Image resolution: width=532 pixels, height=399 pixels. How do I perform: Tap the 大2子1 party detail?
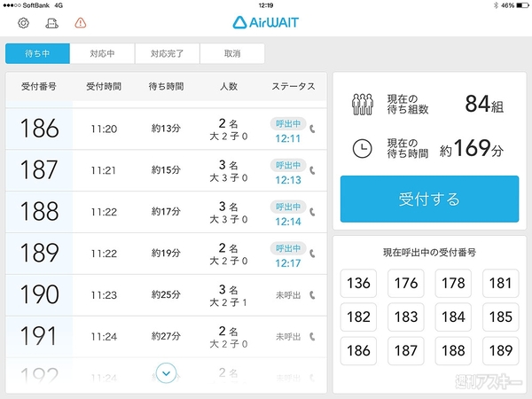click(229, 302)
